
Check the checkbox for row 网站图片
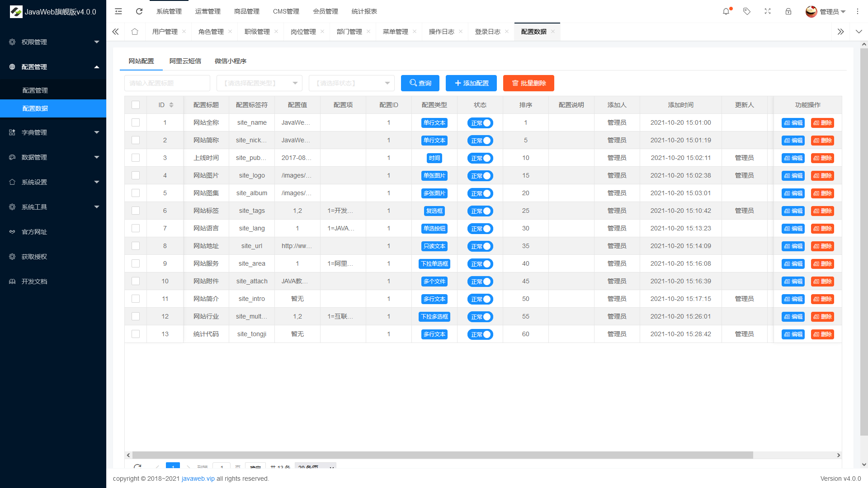pyautogui.click(x=136, y=175)
